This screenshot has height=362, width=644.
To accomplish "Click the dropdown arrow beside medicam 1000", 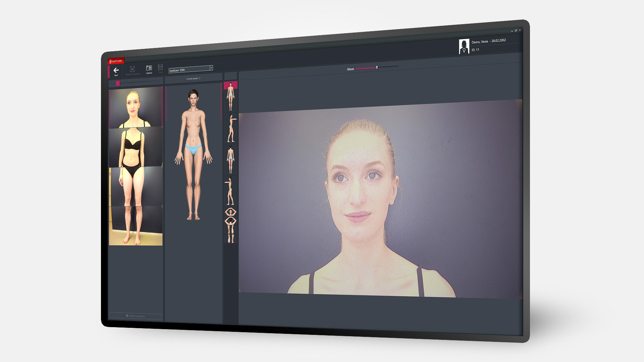I will pyautogui.click(x=211, y=68).
